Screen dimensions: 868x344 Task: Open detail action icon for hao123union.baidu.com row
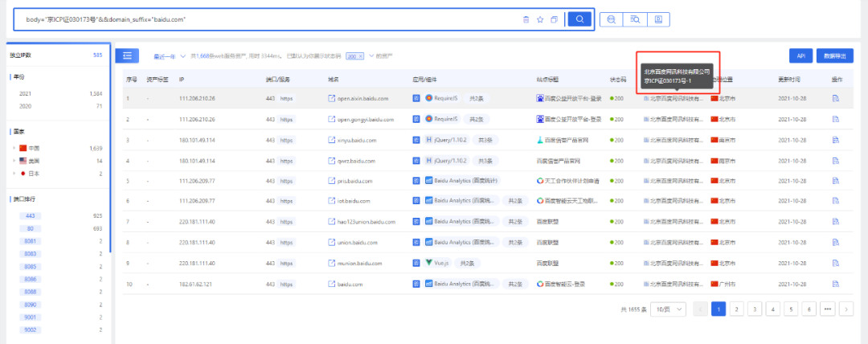(836, 222)
